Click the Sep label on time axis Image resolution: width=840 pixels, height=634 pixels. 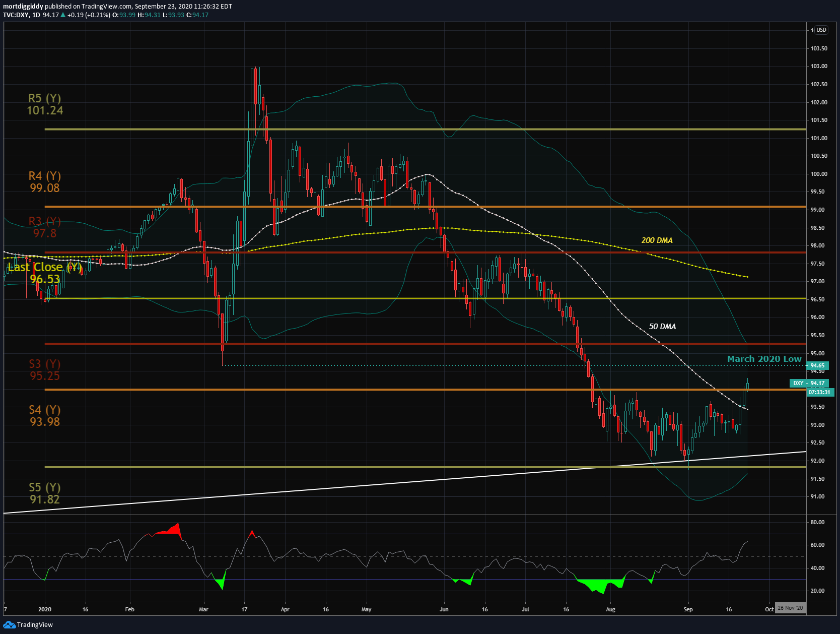click(x=688, y=609)
